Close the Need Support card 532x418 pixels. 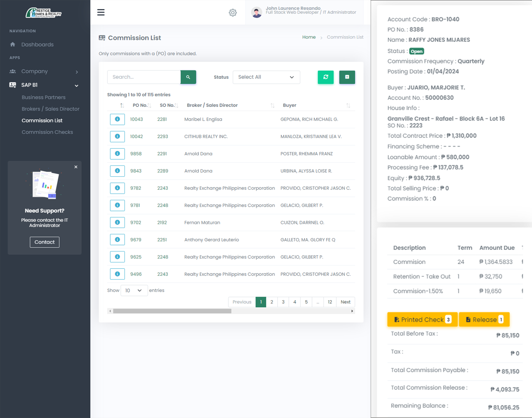pos(76,167)
